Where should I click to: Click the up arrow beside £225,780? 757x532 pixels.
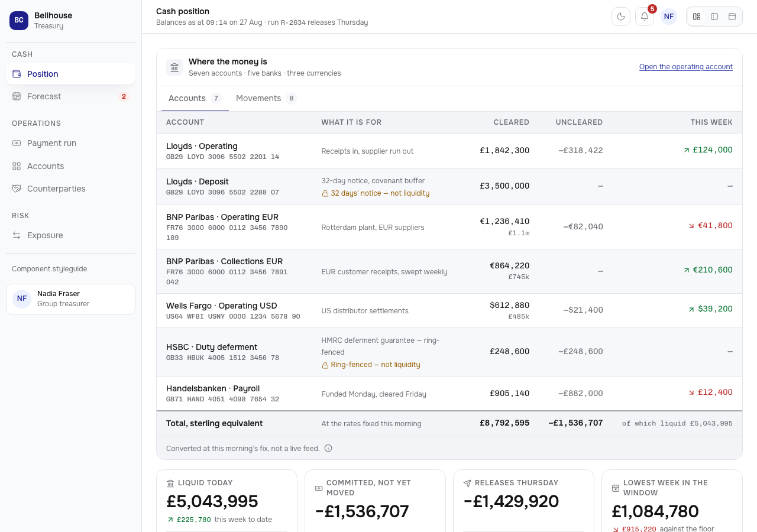[x=170, y=520]
